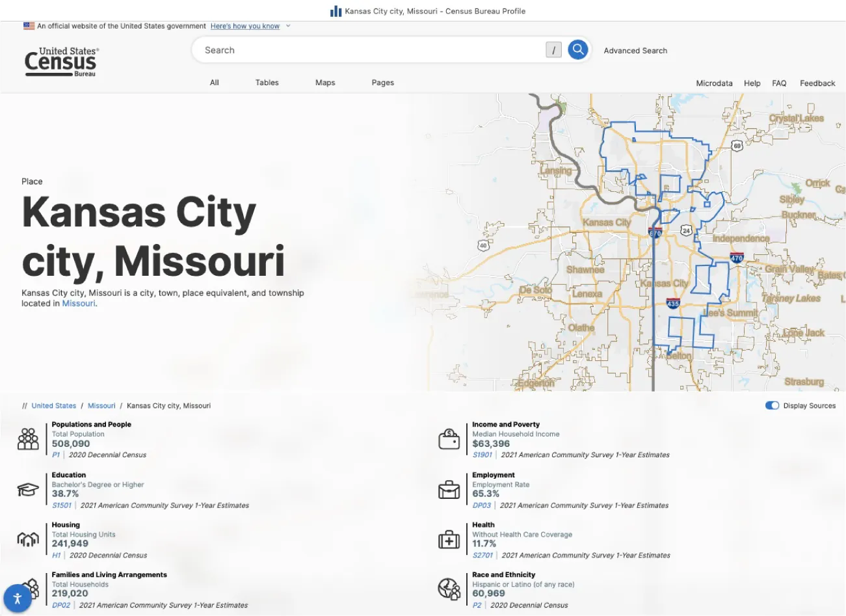Viewport: 846px width, 616px height.
Task: Switch to the Maps tab
Action: point(324,83)
